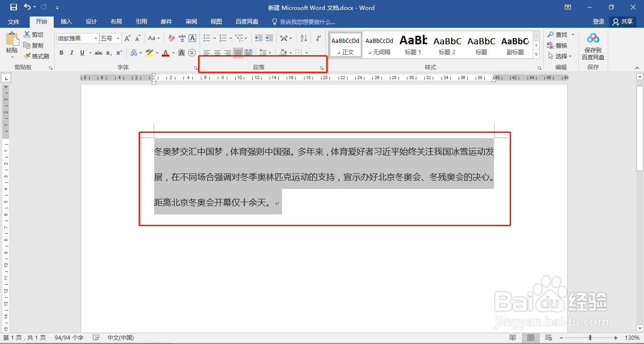Click the Copy (复制) button
644x344 pixels.
click(x=34, y=46)
